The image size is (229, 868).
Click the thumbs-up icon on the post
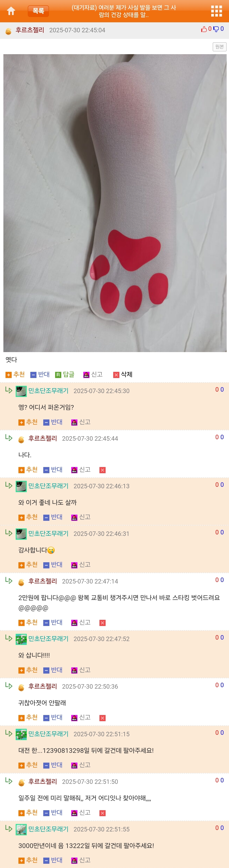point(204,29)
